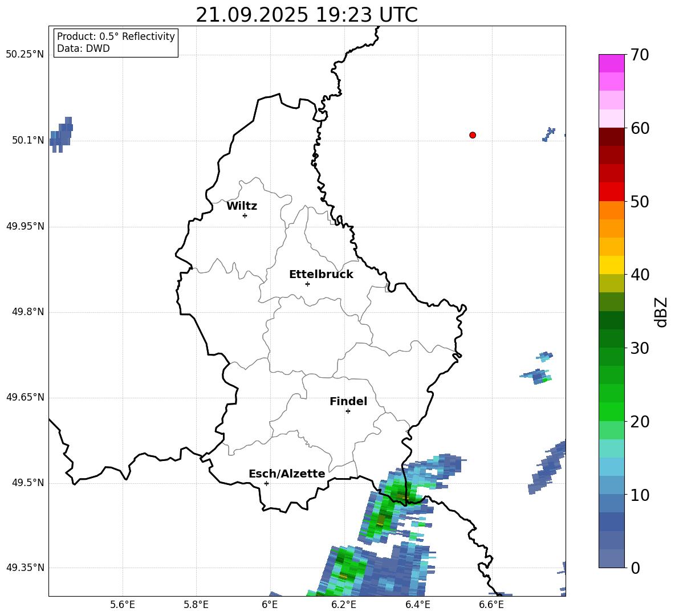Click the 49.65°N latitude label
Screen dimensions: 675x616
pos(25,397)
